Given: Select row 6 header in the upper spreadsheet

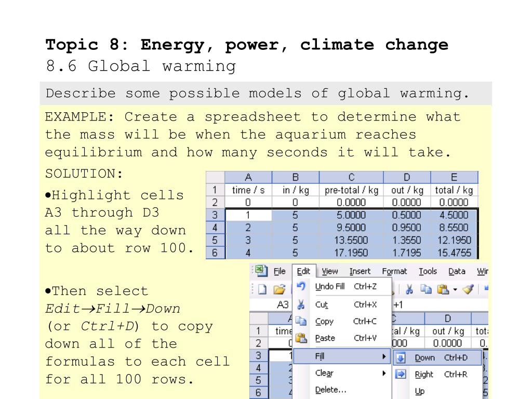Looking at the screenshot, I should (x=215, y=253).
